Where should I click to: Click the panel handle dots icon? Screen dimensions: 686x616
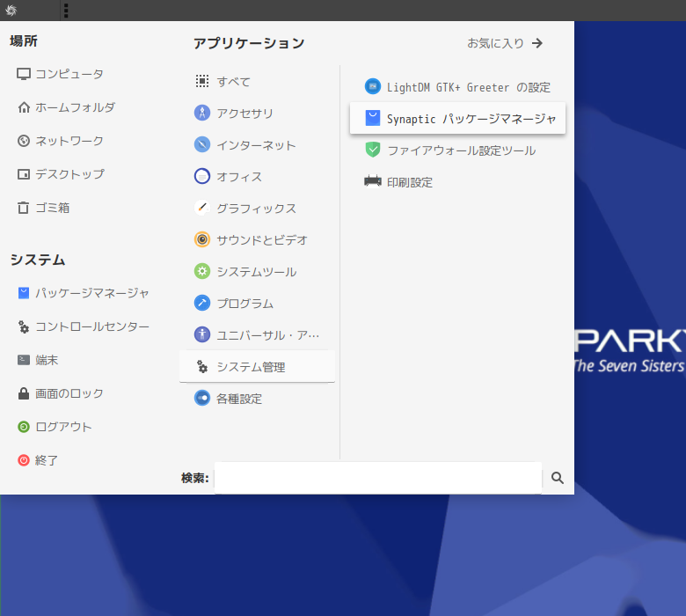coord(66,11)
